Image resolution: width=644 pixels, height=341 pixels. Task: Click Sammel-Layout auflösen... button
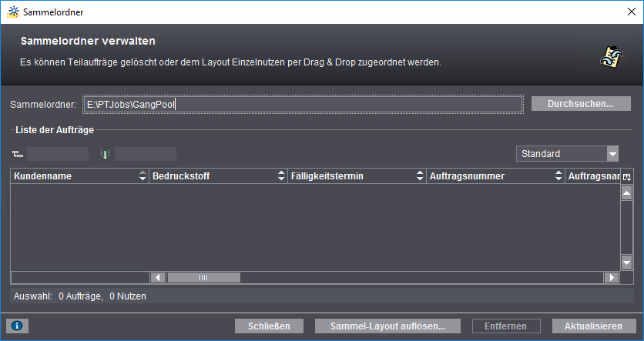click(x=387, y=326)
